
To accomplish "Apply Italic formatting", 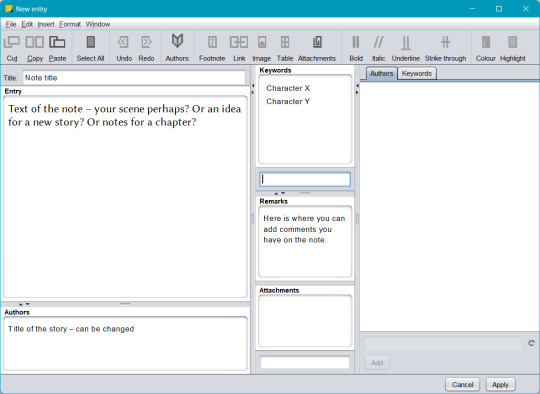I will click(378, 48).
